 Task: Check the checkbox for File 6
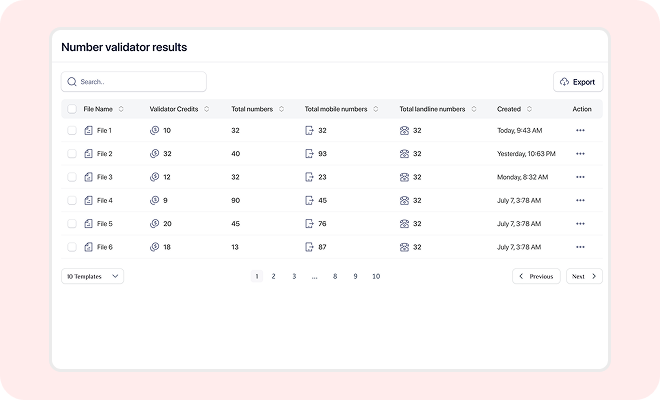pyautogui.click(x=72, y=247)
